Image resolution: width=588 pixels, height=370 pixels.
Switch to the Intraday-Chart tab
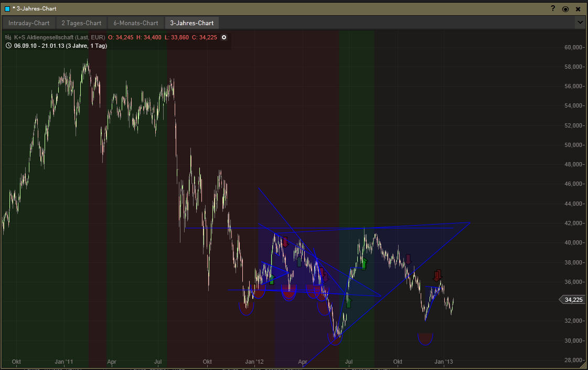click(x=29, y=23)
